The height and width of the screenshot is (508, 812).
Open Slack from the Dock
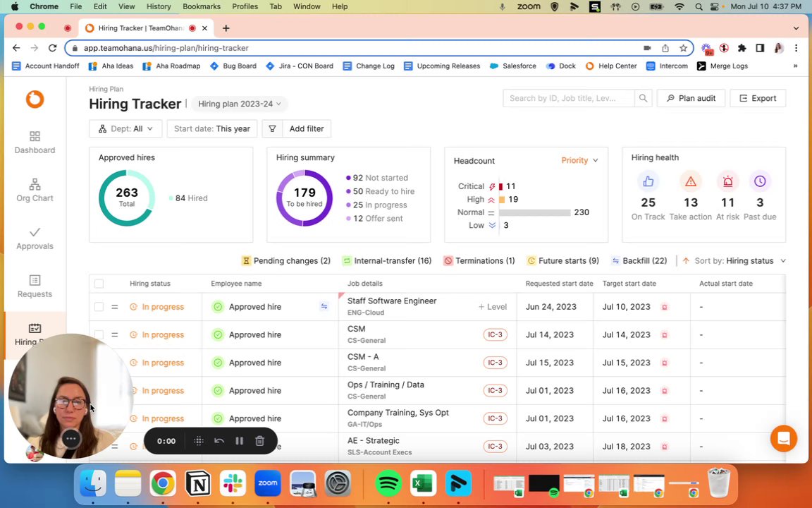(233, 483)
